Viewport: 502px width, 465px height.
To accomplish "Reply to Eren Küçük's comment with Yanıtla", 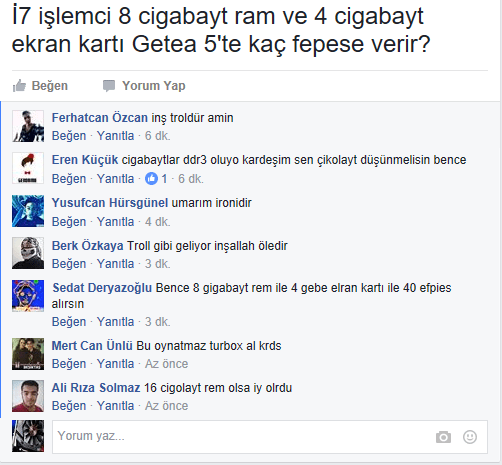I will click(115, 179).
